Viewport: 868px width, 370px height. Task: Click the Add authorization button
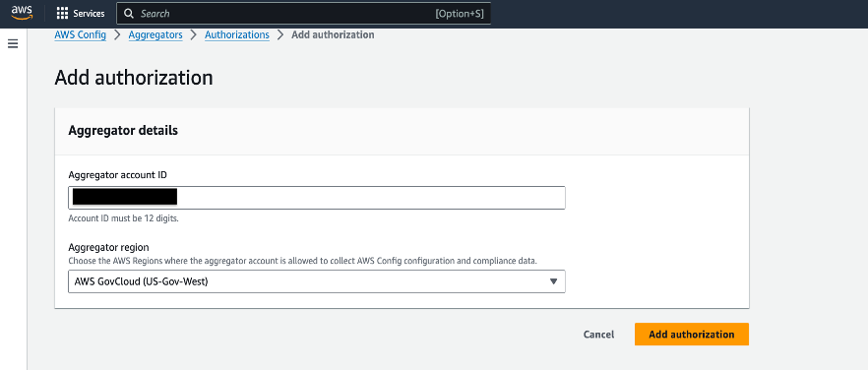pos(692,335)
